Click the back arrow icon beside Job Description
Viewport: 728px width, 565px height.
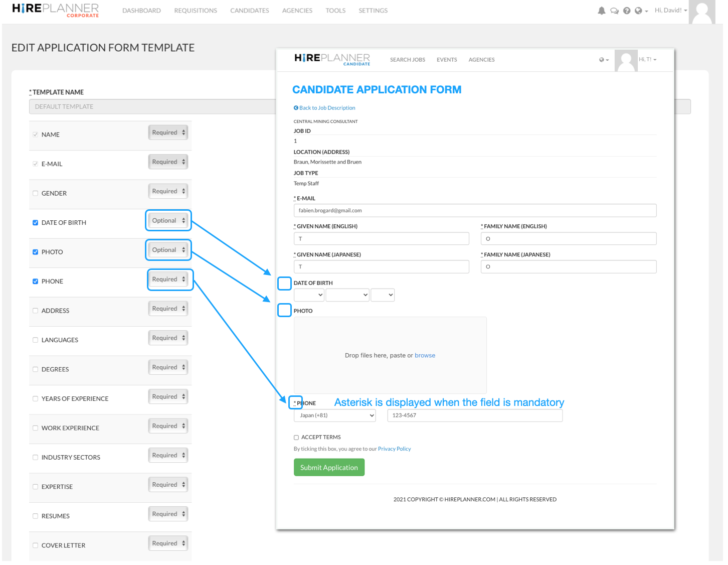pyautogui.click(x=296, y=108)
